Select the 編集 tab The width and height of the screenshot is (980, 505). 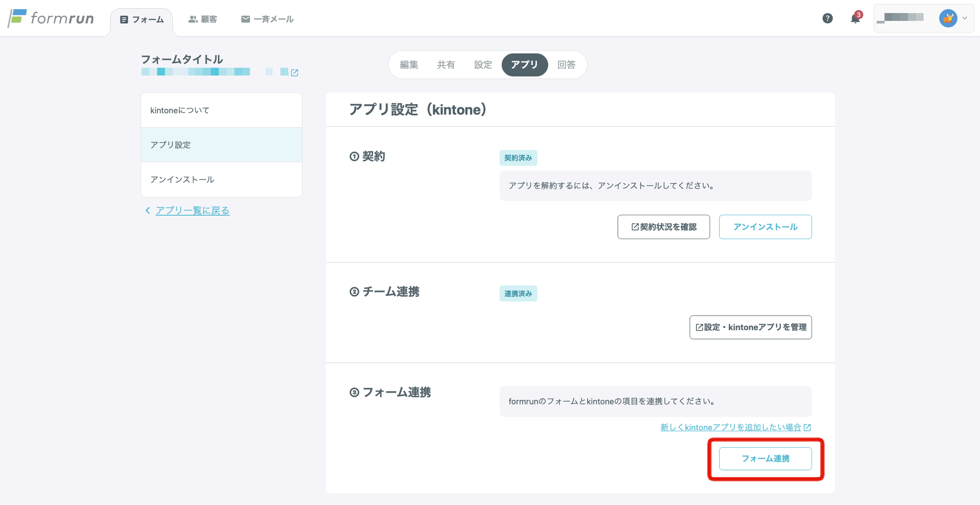point(409,65)
